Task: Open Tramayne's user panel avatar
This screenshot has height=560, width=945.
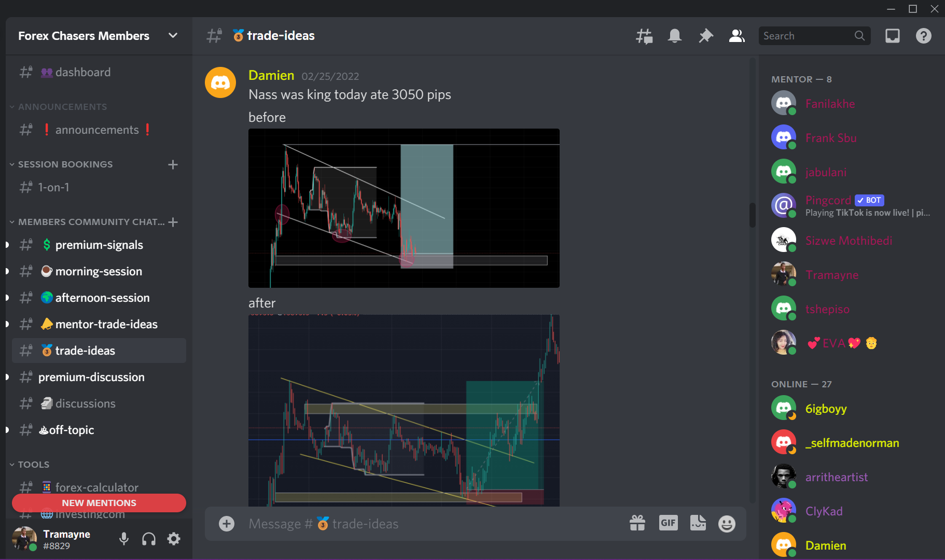Action: 24,539
